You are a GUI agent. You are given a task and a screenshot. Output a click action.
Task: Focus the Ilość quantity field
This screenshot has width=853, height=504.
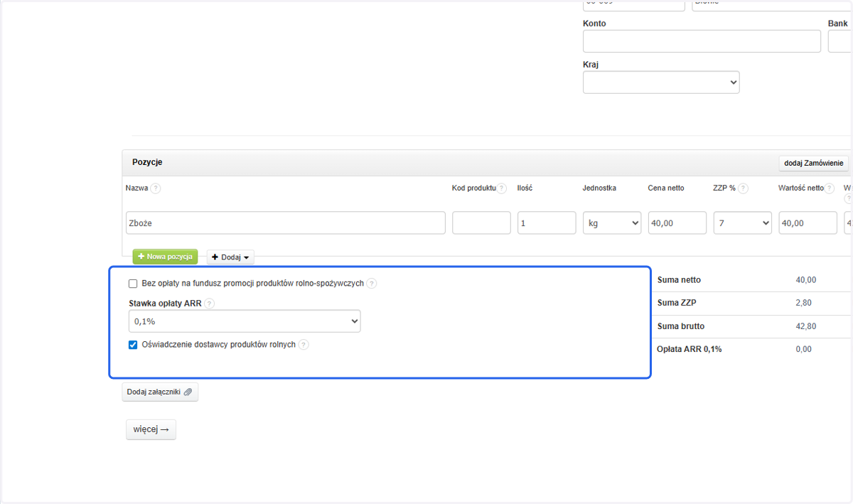[x=547, y=222]
